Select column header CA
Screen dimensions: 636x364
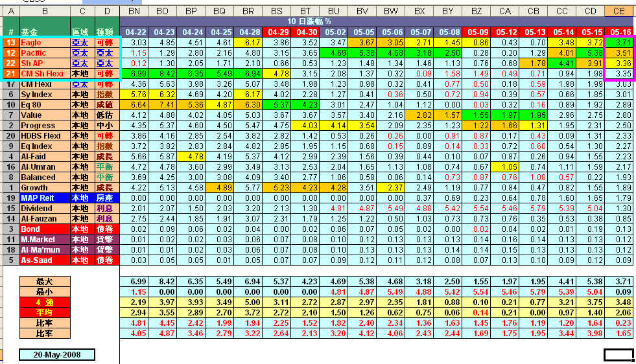coord(505,12)
